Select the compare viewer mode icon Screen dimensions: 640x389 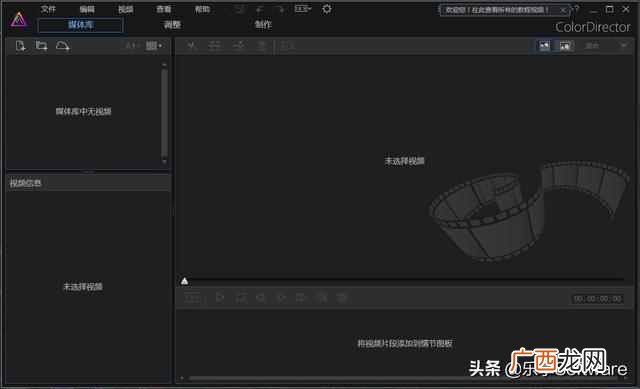(x=565, y=46)
